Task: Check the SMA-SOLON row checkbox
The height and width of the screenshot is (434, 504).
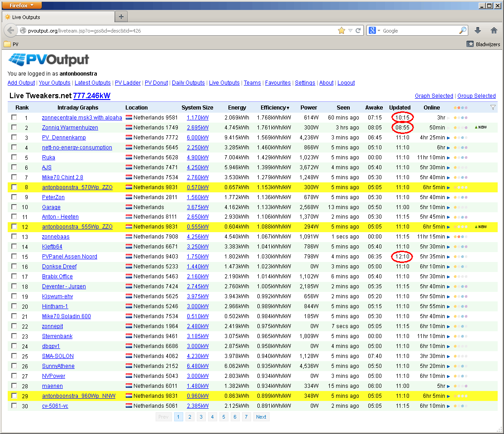Action: [x=14, y=356]
